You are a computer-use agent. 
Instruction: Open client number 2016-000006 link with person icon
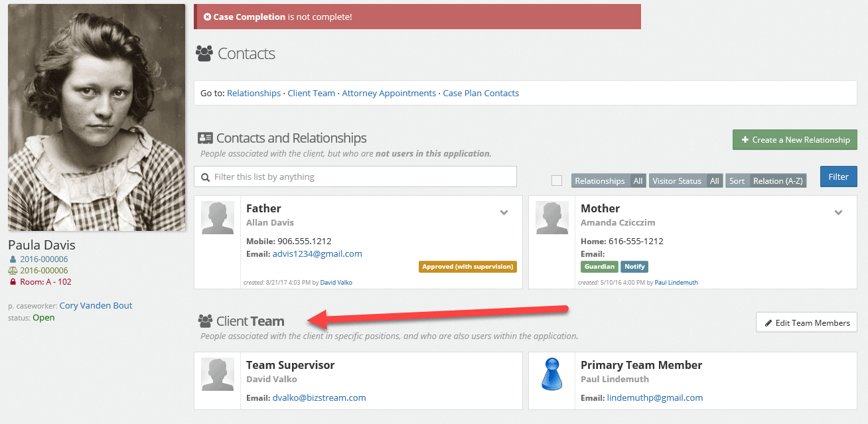(x=44, y=259)
